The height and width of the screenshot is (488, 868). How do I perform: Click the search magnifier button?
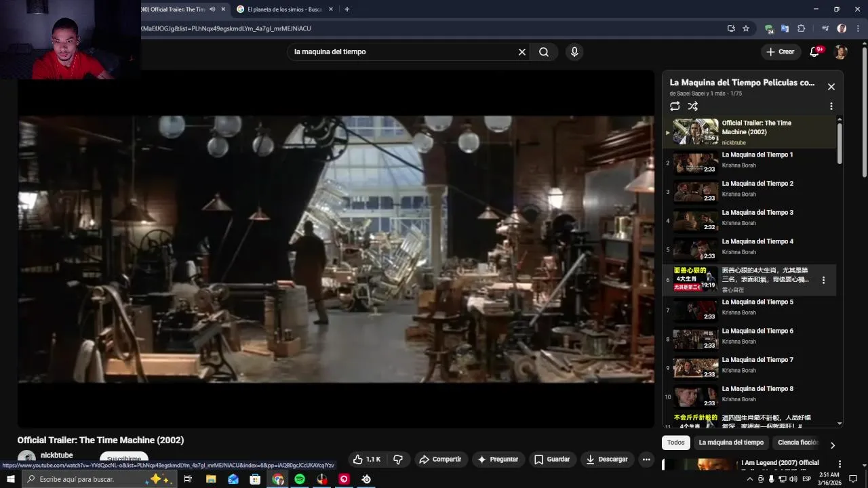click(544, 52)
